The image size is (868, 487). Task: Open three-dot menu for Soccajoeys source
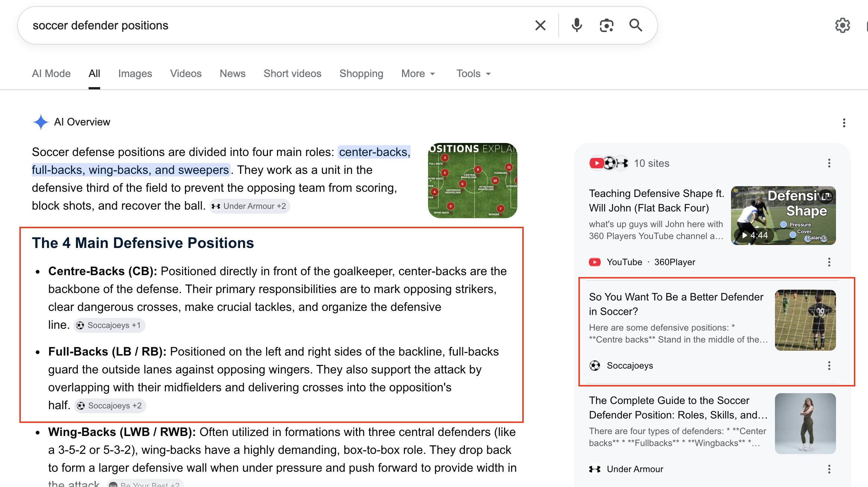point(829,366)
